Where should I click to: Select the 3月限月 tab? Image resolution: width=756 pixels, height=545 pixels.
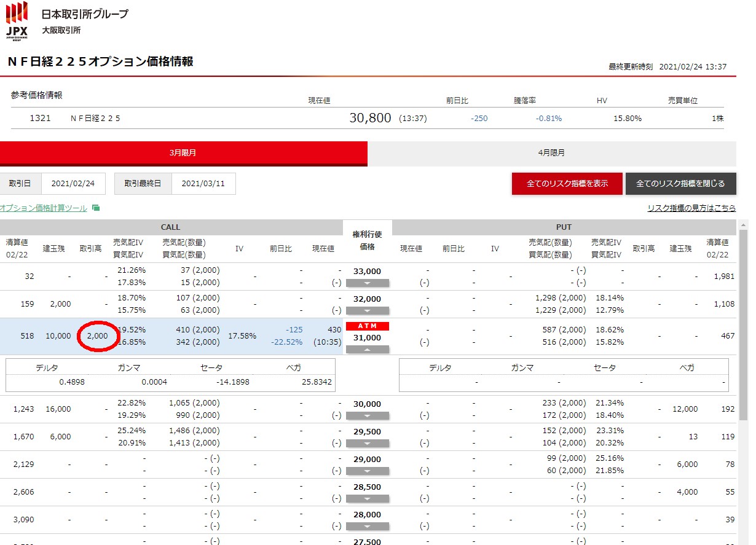(x=184, y=153)
